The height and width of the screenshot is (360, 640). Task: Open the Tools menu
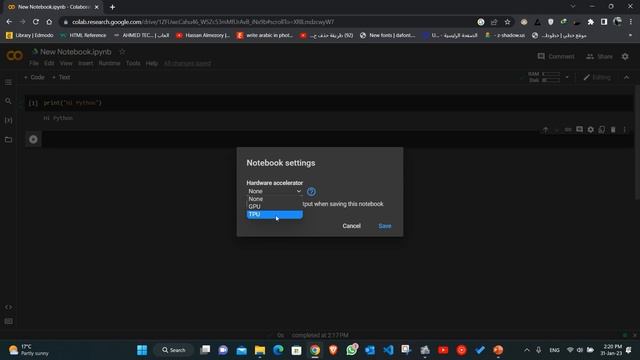coord(133,63)
